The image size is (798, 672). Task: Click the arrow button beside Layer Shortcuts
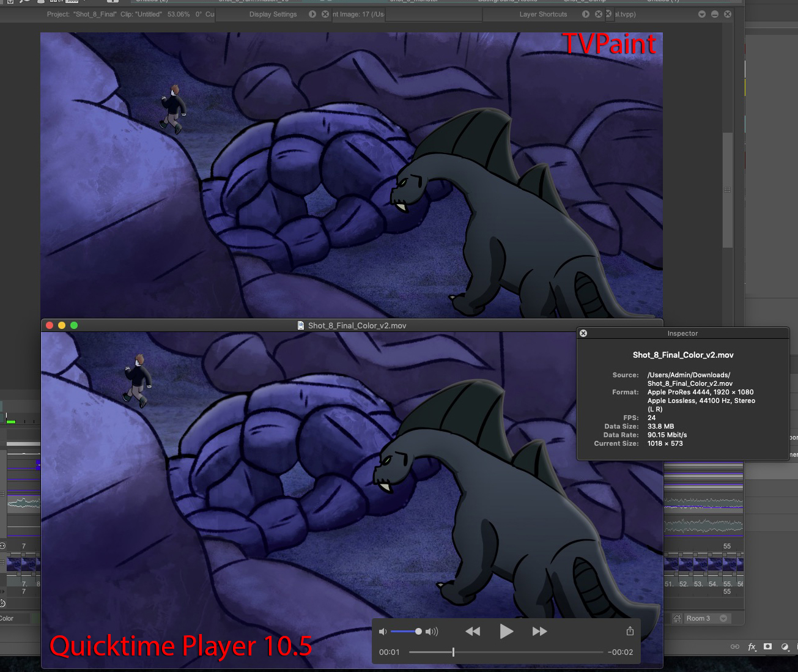586,14
